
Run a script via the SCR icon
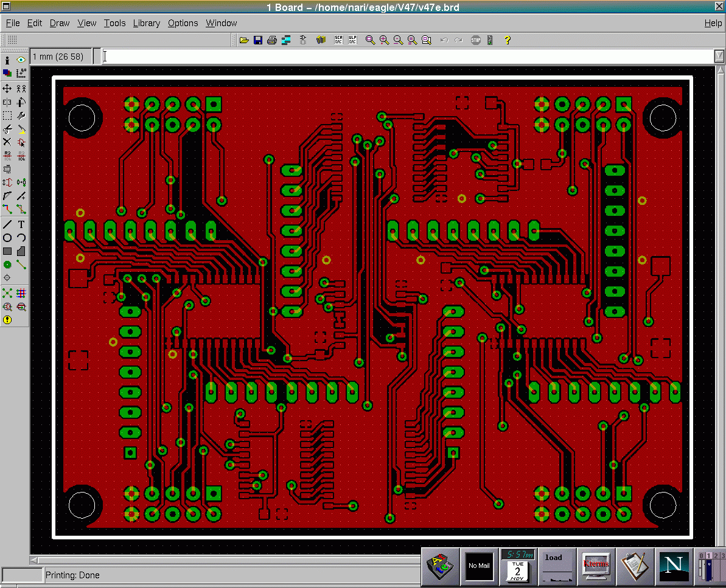tap(338, 40)
